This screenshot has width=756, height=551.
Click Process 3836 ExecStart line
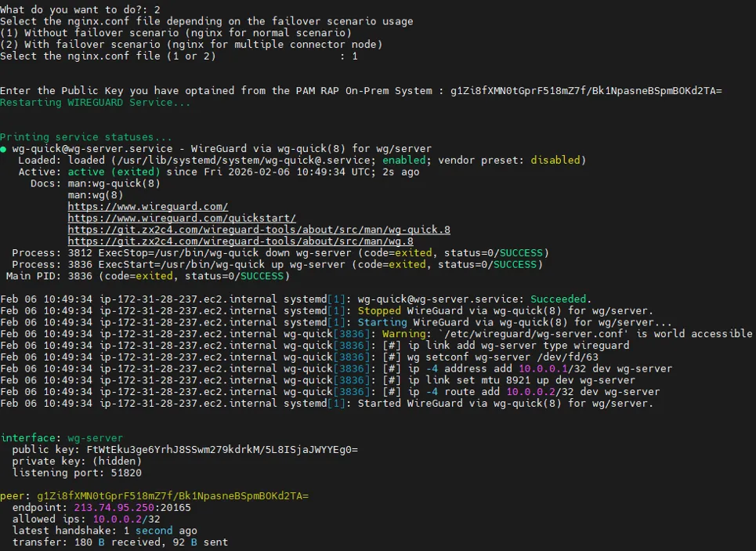(277, 264)
